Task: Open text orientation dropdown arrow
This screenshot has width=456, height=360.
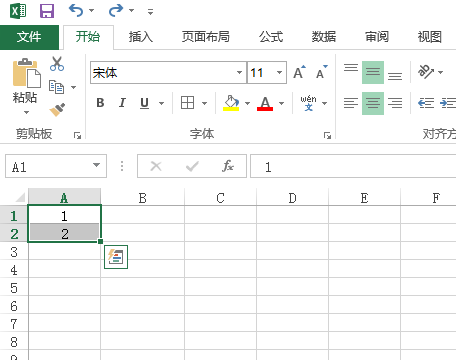Action: click(440, 72)
